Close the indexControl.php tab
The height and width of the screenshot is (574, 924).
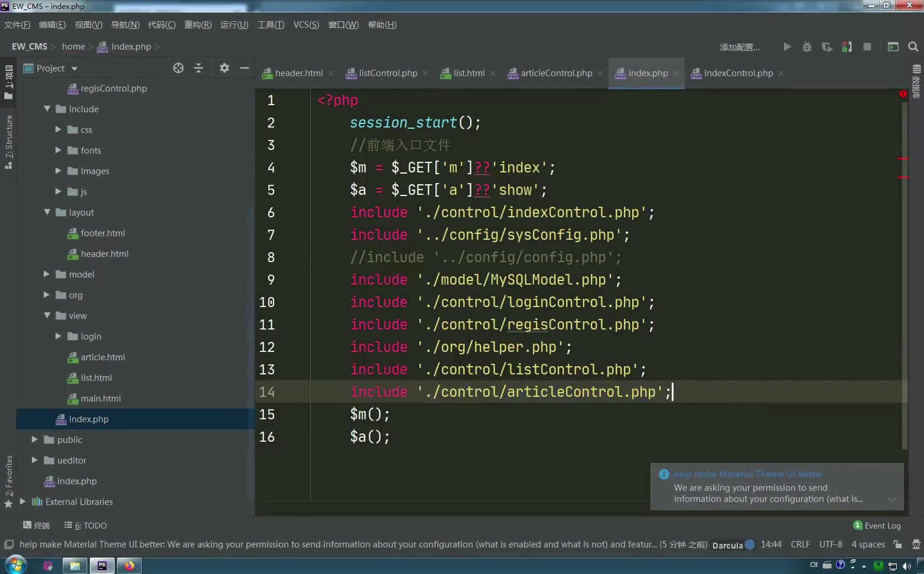click(x=781, y=73)
